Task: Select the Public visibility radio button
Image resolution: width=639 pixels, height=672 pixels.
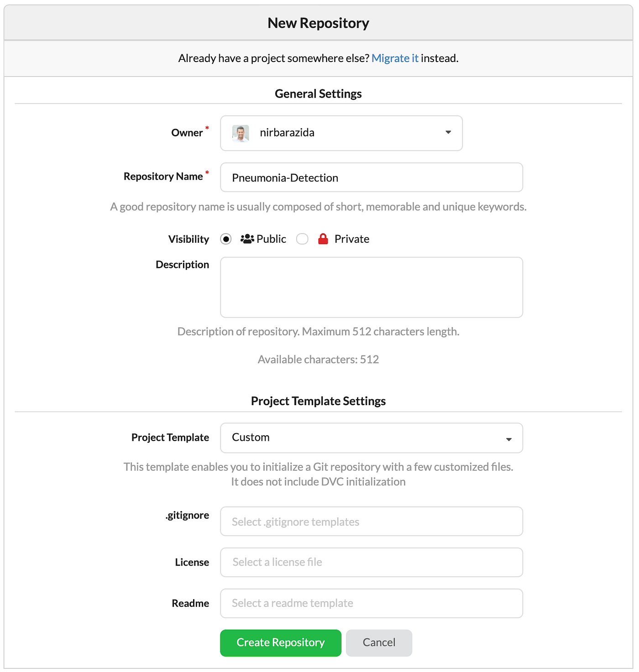Action: click(225, 239)
